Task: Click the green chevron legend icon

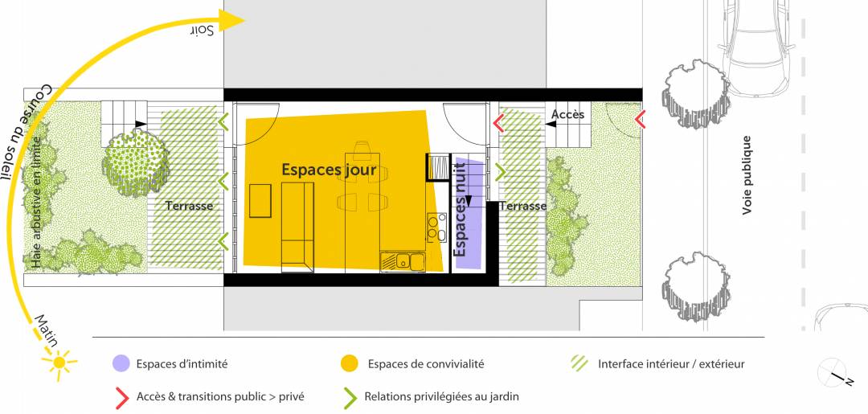Action: pos(350,396)
